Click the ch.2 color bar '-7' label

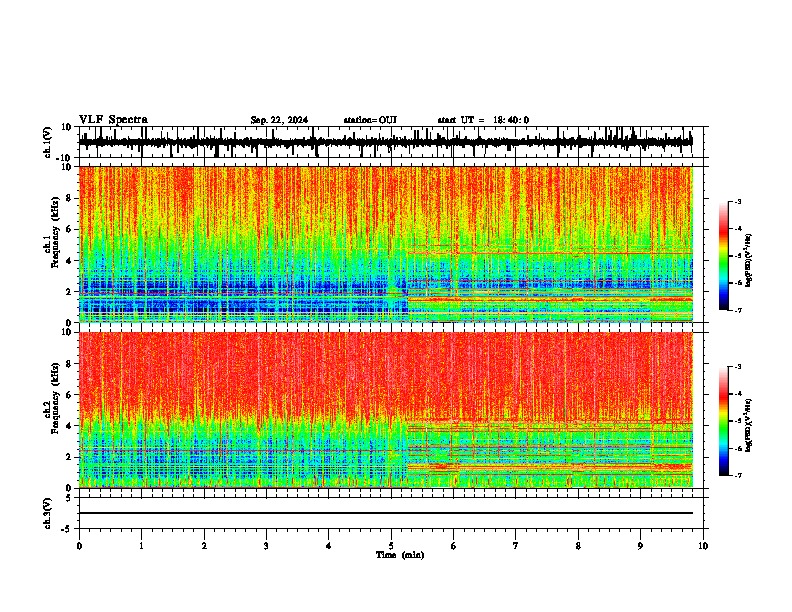coord(738,475)
